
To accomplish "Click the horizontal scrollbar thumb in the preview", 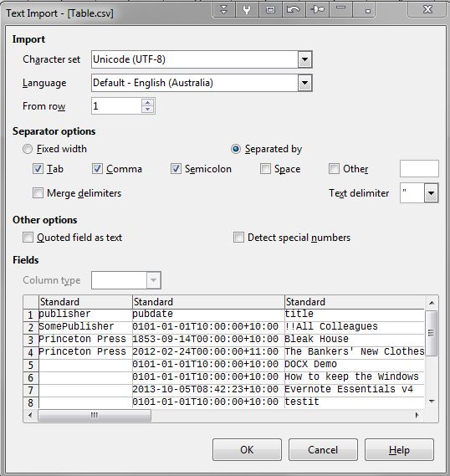I will click(x=95, y=415).
